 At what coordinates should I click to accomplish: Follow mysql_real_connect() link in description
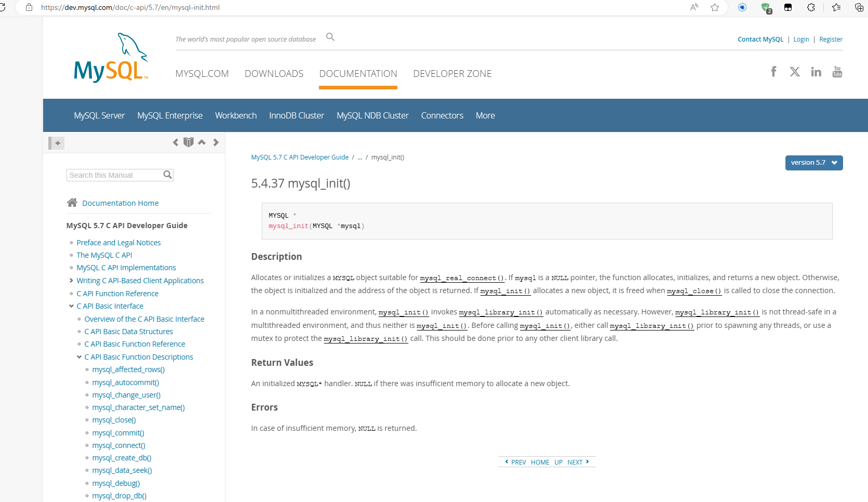462,278
